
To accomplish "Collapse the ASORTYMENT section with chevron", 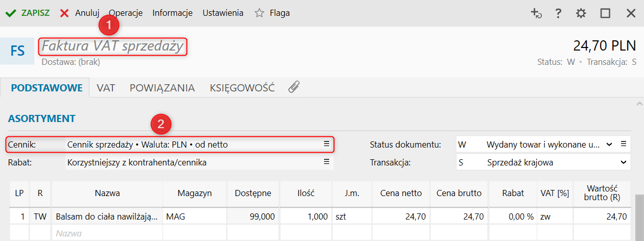I will pyautogui.click(x=639, y=104).
